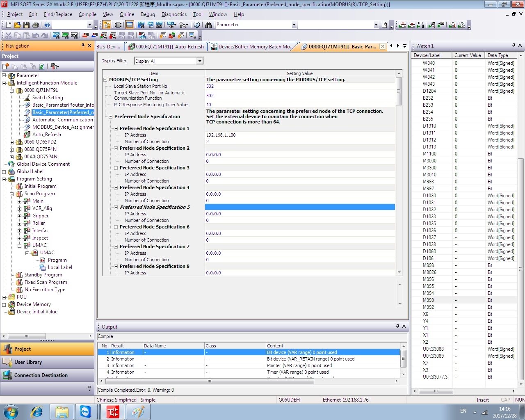Save the project with the floppy disk icon
Image resolution: width=525 pixels, height=420 pixels.
click(x=27, y=25)
